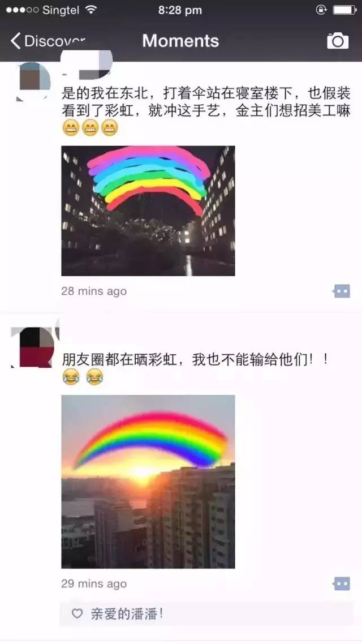Tap the 8:28 pm clock in status bar
The width and height of the screenshot is (362, 644).
click(180, 10)
